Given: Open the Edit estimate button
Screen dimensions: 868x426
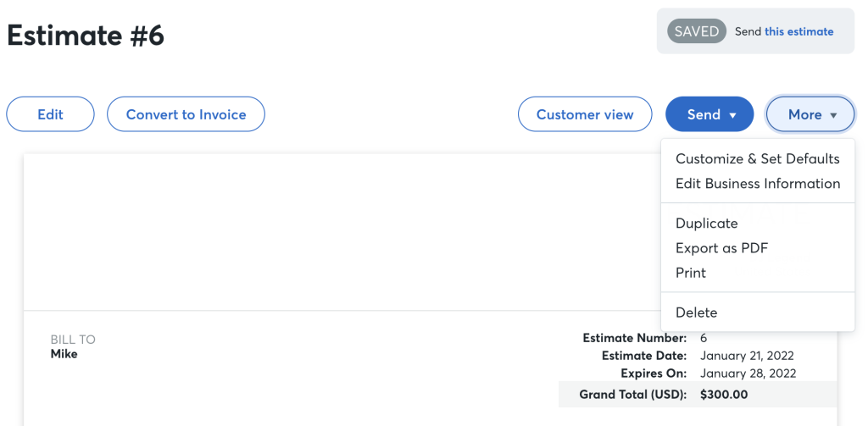Looking at the screenshot, I should pyautogui.click(x=50, y=114).
